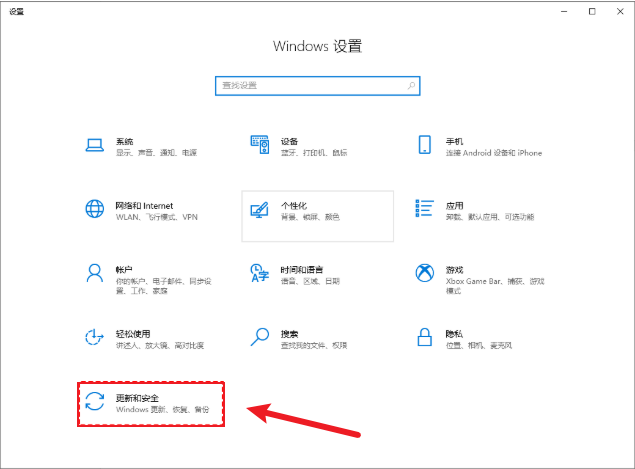Open the 时间和语言 clock icon
635x469 pixels.
(260, 273)
